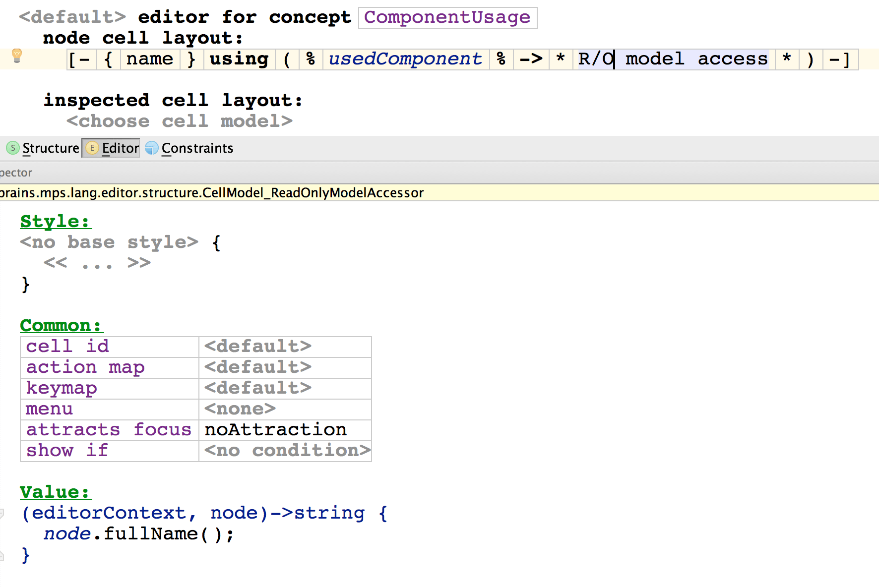Click the 'action map' row label
This screenshot has width=879, height=588.
(85, 367)
